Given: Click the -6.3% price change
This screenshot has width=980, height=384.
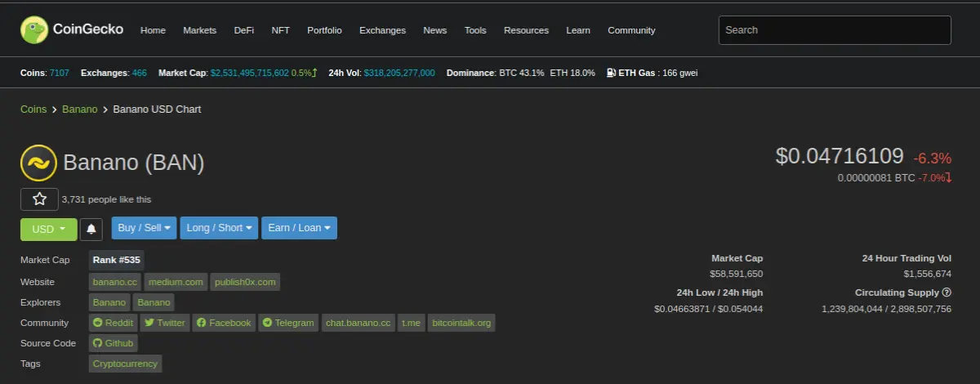Looking at the screenshot, I should pos(932,158).
